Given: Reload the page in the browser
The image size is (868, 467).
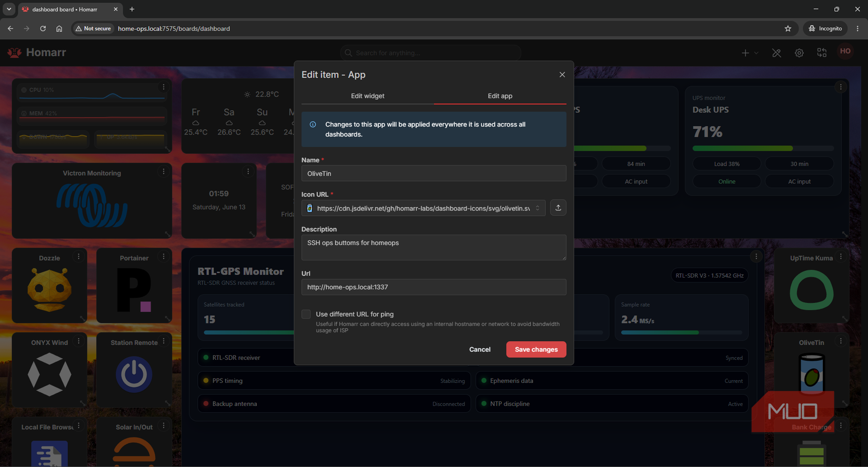Looking at the screenshot, I should pyautogui.click(x=43, y=28).
